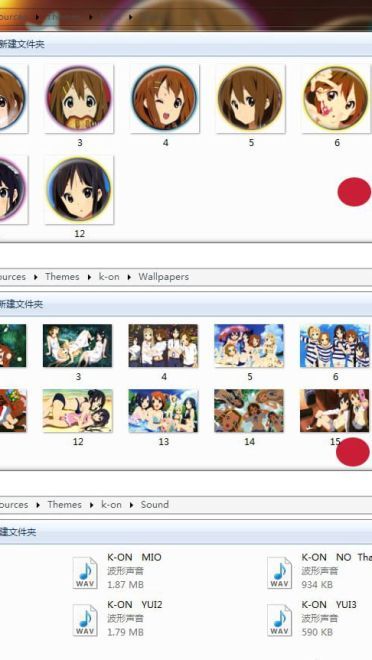
Task: Click the 1.79 MB size text
Action: (x=125, y=632)
